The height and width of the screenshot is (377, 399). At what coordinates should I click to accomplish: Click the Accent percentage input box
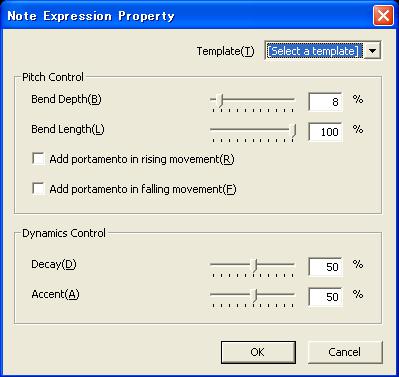point(326,297)
